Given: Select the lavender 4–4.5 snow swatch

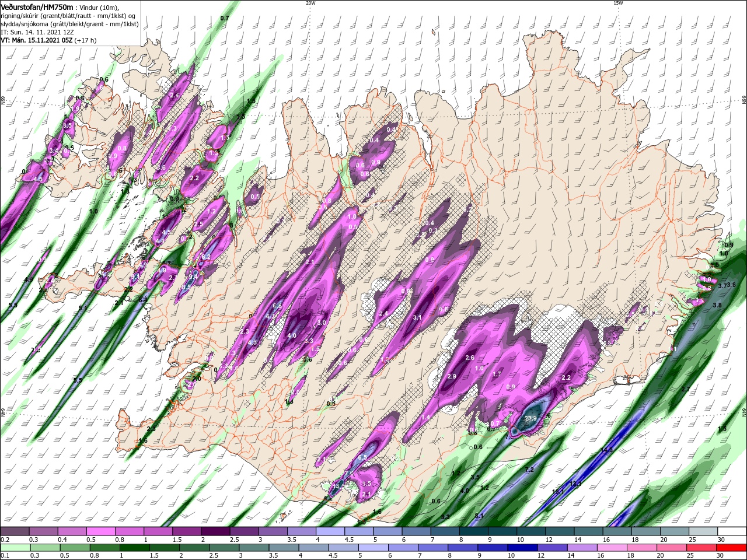Looking at the screenshot, I should tap(330, 531).
